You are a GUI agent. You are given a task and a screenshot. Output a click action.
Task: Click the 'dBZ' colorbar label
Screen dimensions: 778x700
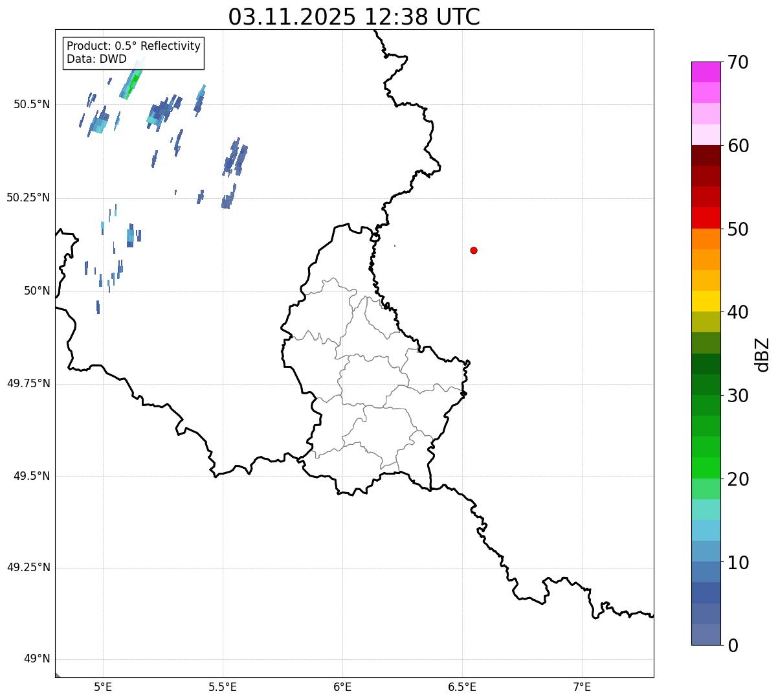(x=762, y=354)
